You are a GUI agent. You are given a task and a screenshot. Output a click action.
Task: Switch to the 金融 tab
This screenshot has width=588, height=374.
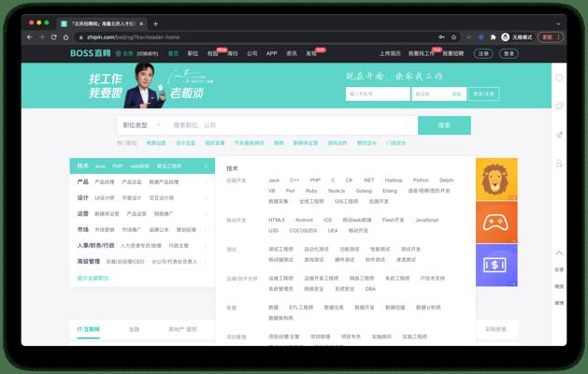click(x=134, y=330)
